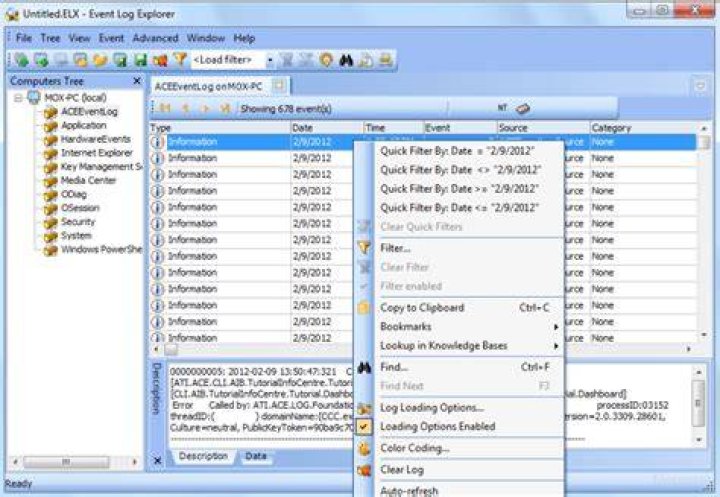
Task: Click the Category column header
Action: pyautogui.click(x=644, y=128)
